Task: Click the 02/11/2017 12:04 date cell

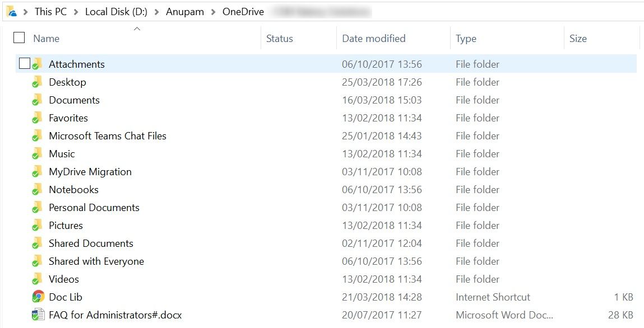Action: pos(382,243)
